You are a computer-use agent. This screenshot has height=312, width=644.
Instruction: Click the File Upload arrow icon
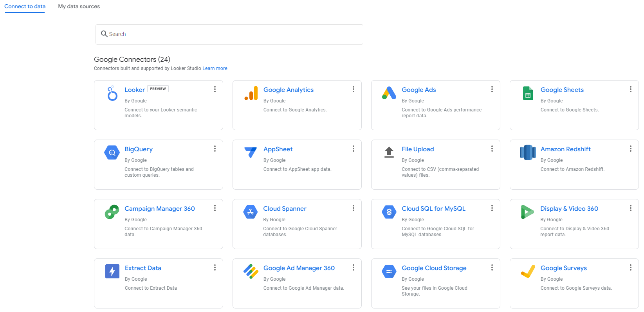click(x=389, y=152)
